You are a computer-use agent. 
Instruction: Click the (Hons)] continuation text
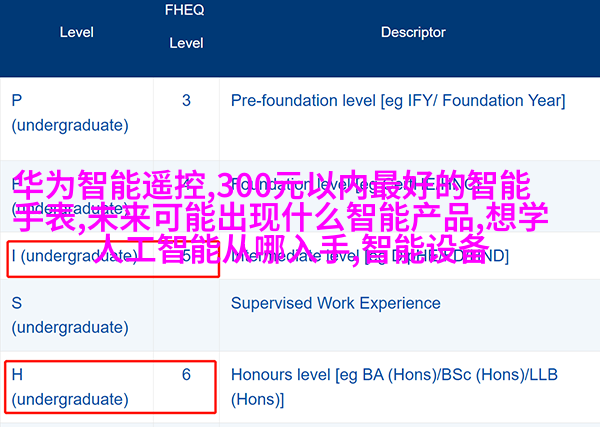(258, 399)
